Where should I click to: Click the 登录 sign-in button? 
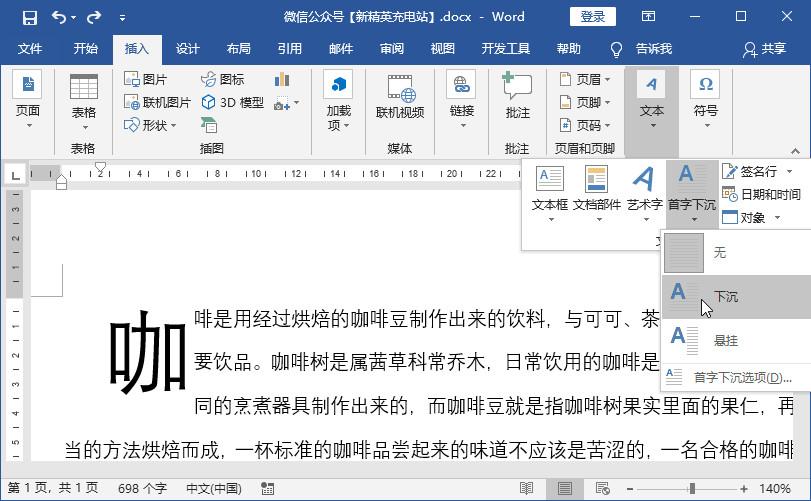coord(593,17)
